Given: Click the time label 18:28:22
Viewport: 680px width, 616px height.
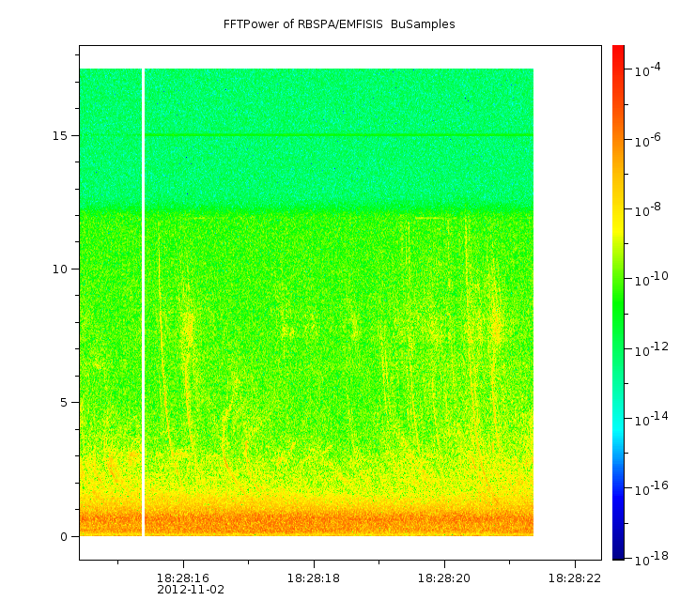Looking at the screenshot, I should point(575,578).
